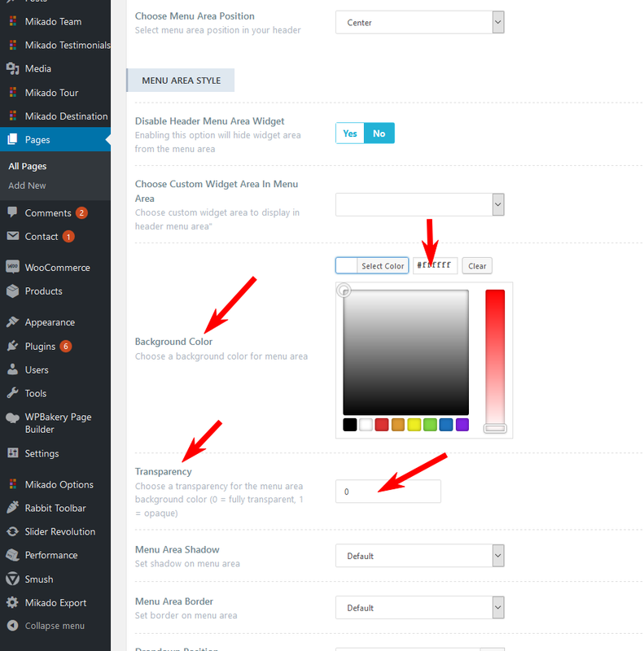Screen dimensions: 644x651
Task: Click the Contact envelope icon
Action: pyautogui.click(x=13, y=236)
